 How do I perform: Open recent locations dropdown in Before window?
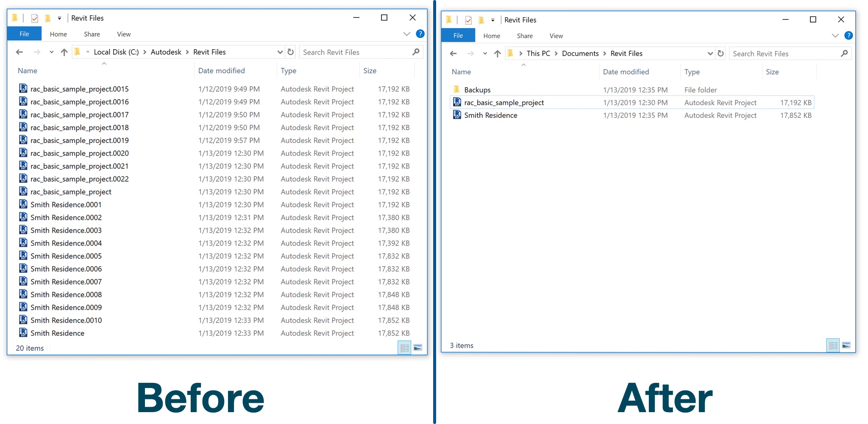[x=51, y=52]
